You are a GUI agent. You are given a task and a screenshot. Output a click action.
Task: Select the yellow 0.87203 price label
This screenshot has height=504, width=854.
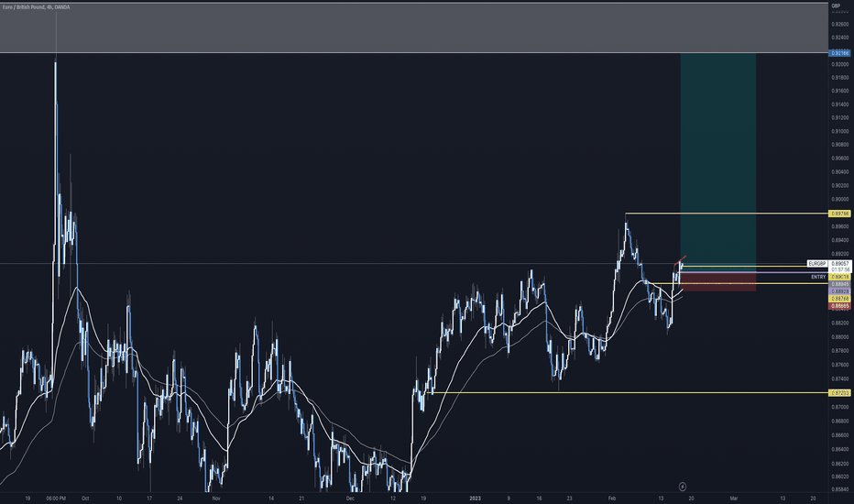tap(839, 393)
